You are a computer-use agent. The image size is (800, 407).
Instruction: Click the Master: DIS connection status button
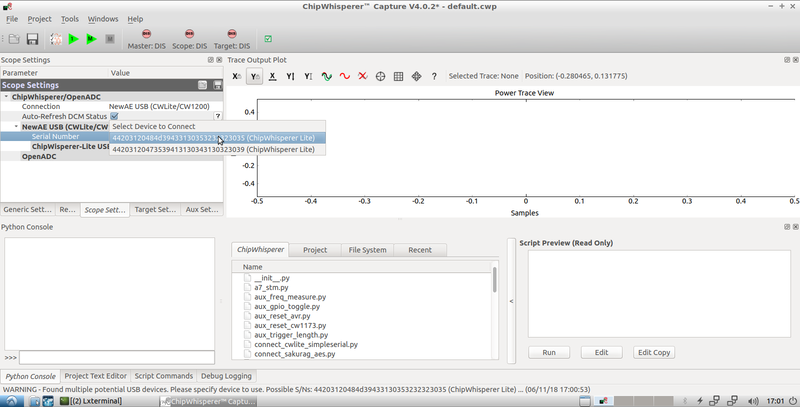[146, 39]
